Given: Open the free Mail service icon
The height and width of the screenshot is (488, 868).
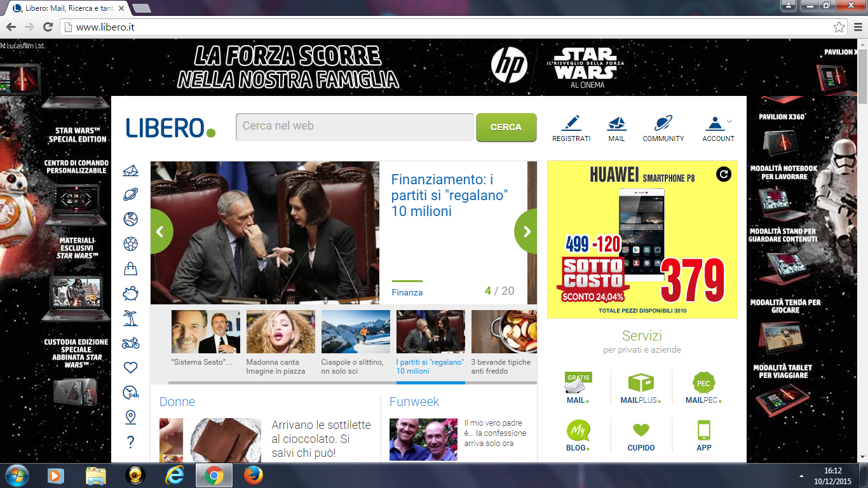Looking at the screenshot, I should click(x=577, y=388).
